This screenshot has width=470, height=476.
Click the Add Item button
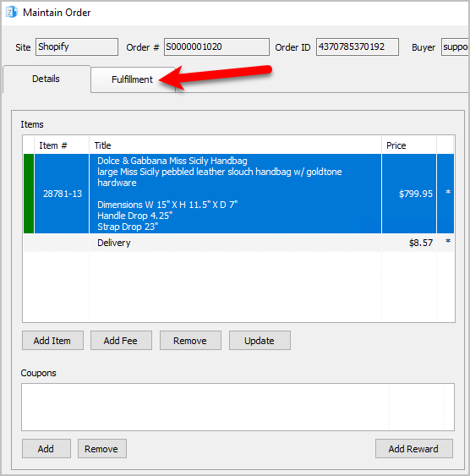(52, 341)
